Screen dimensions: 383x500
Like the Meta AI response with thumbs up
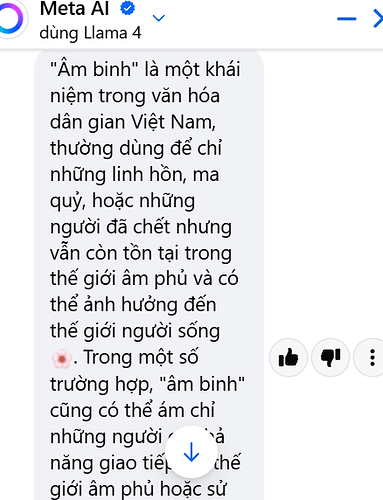click(x=288, y=357)
